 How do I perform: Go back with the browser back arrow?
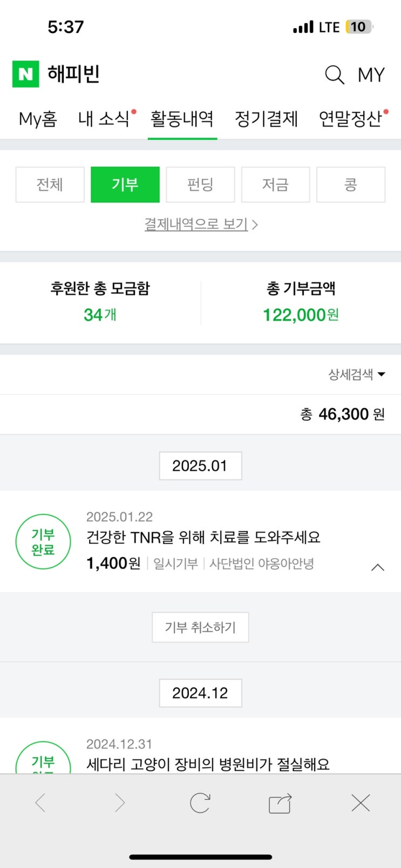(x=40, y=803)
